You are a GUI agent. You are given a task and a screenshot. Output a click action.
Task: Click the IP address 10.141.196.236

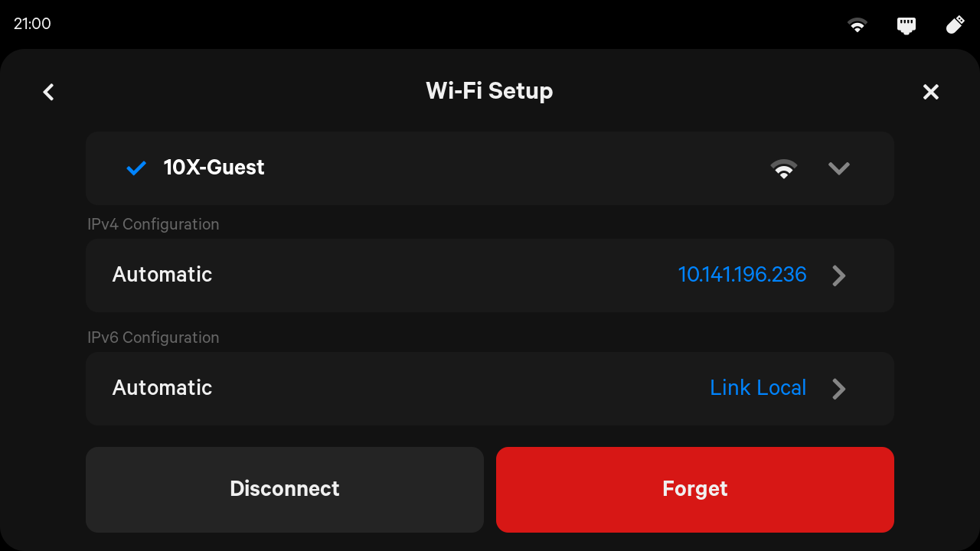(x=742, y=275)
